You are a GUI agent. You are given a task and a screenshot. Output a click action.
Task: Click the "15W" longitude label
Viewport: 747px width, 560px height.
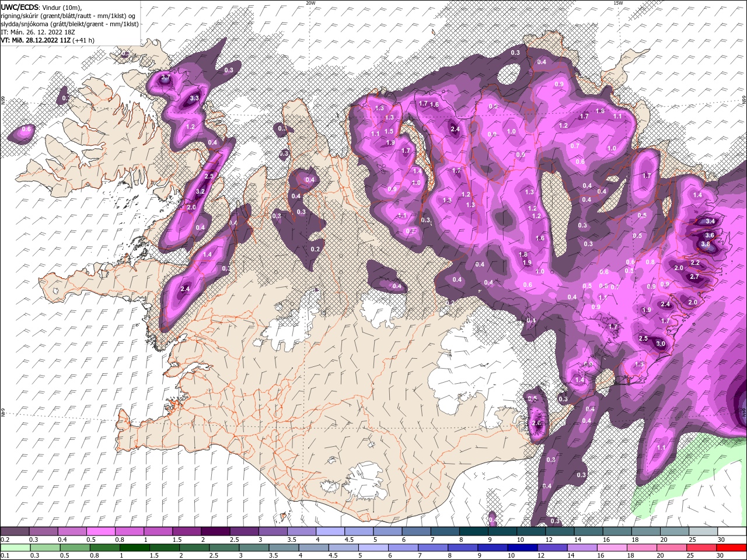[x=618, y=3]
